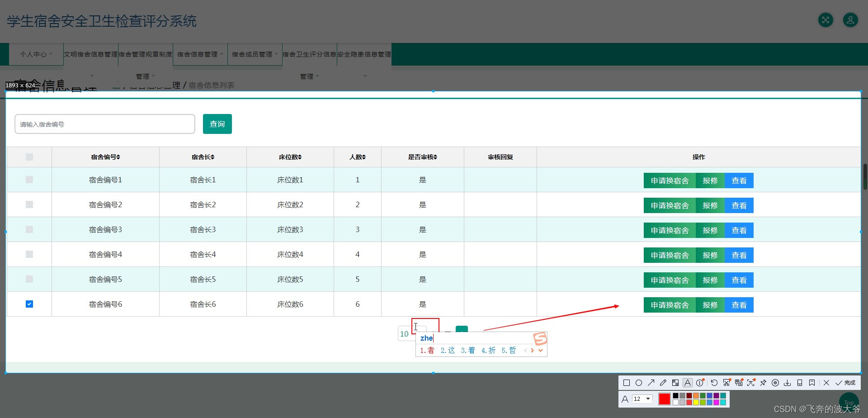Choose the magenta color swatch
The height and width of the screenshot is (418, 868).
(717, 402)
